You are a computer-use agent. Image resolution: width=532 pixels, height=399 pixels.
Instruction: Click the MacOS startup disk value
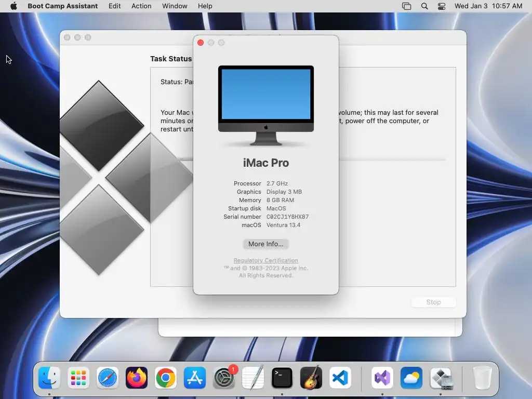click(x=276, y=208)
